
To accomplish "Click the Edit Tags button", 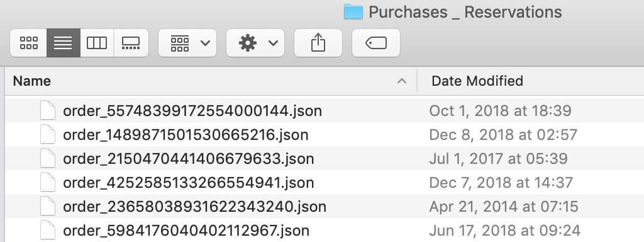I will (376, 43).
